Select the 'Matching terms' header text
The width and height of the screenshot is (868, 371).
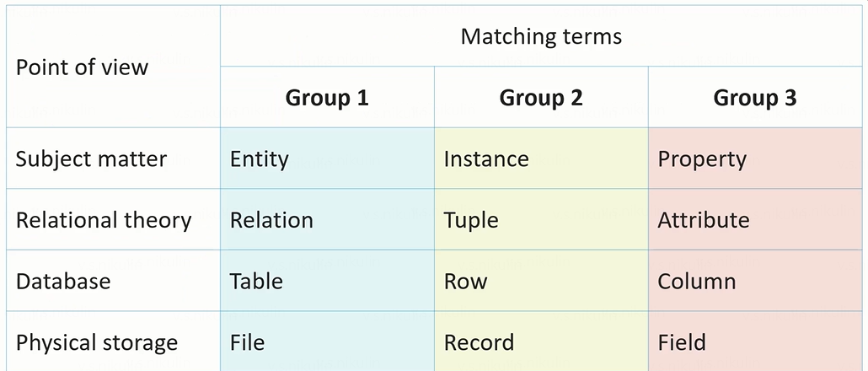pyautogui.click(x=541, y=37)
